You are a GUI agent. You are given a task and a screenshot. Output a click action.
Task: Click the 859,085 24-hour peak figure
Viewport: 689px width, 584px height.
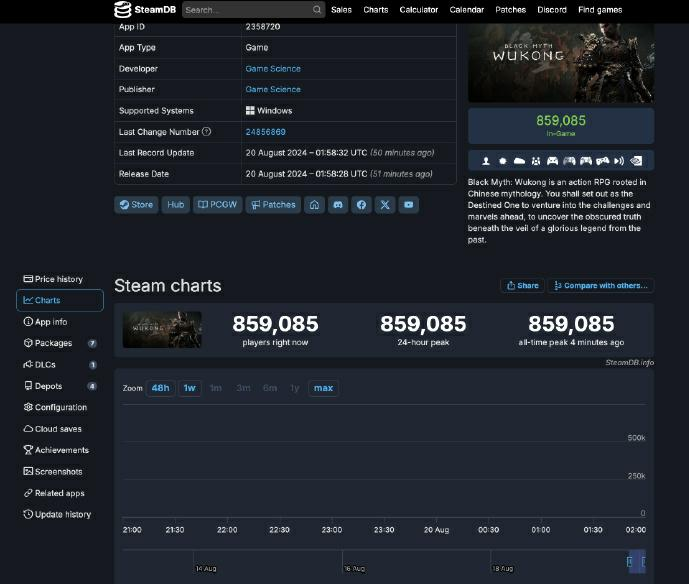423,324
